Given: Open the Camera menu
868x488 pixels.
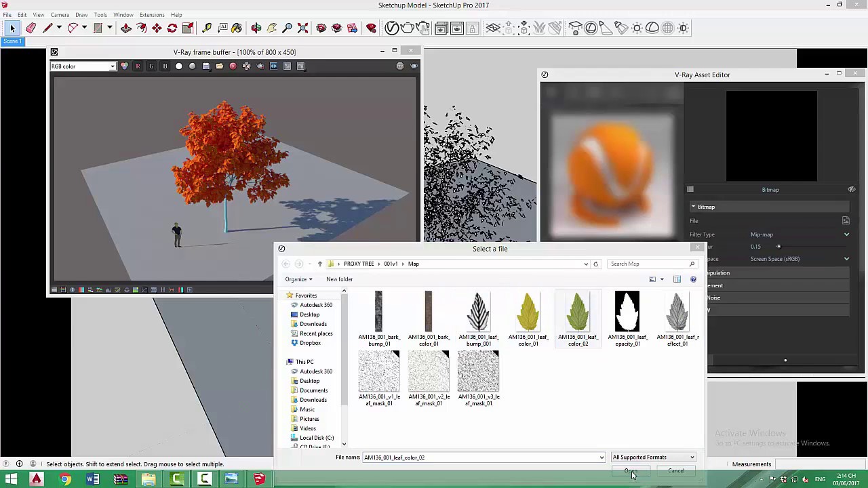Looking at the screenshot, I should click(60, 15).
